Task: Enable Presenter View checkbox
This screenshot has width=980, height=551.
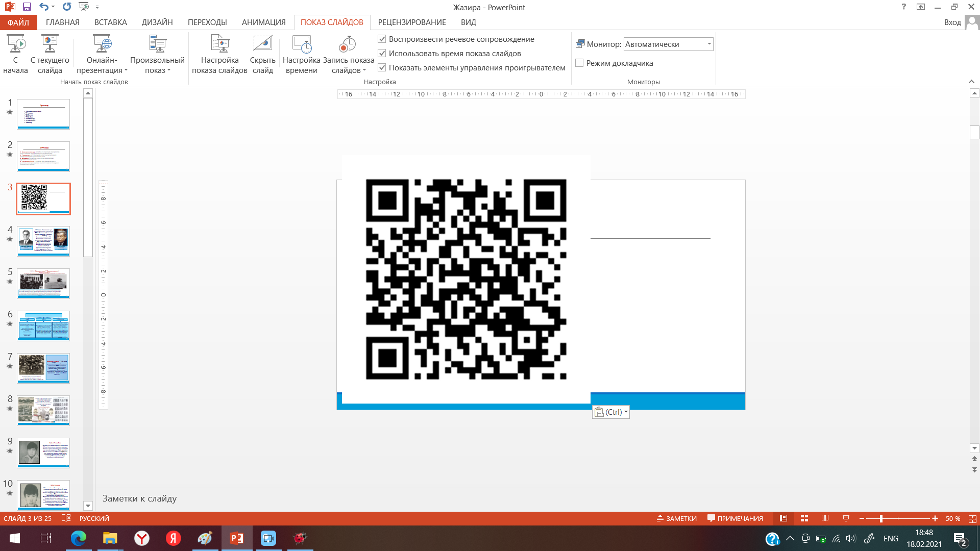Action: tap(579, 63)
